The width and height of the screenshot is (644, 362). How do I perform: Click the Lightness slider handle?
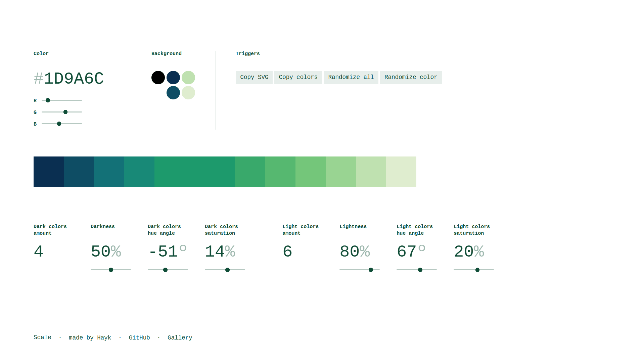[x=371, y=270]
